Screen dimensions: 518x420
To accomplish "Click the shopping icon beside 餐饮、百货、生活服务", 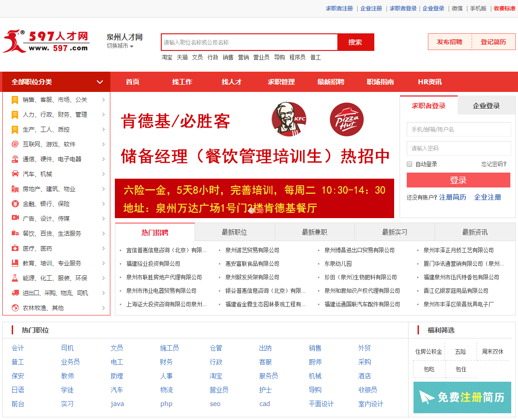I will point(15,233).
